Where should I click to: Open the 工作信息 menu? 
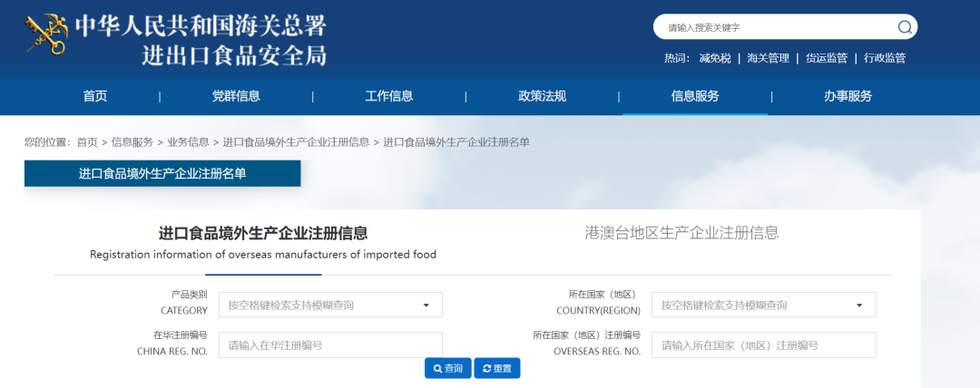(388, 96)
